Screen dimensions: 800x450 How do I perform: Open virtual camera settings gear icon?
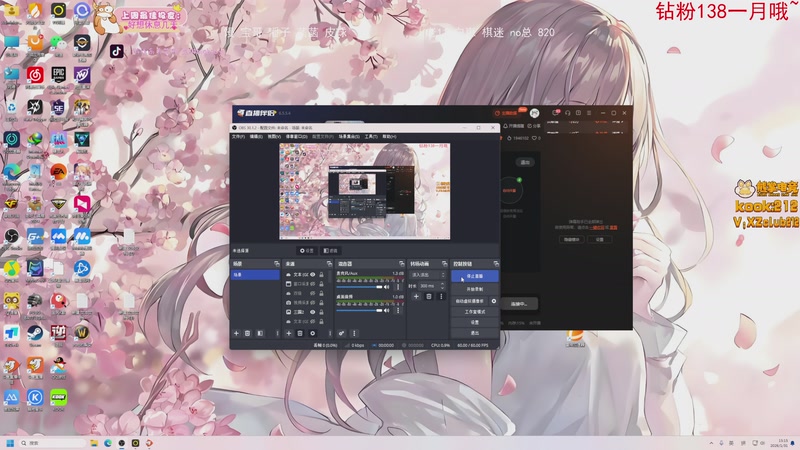click(493, 301)
